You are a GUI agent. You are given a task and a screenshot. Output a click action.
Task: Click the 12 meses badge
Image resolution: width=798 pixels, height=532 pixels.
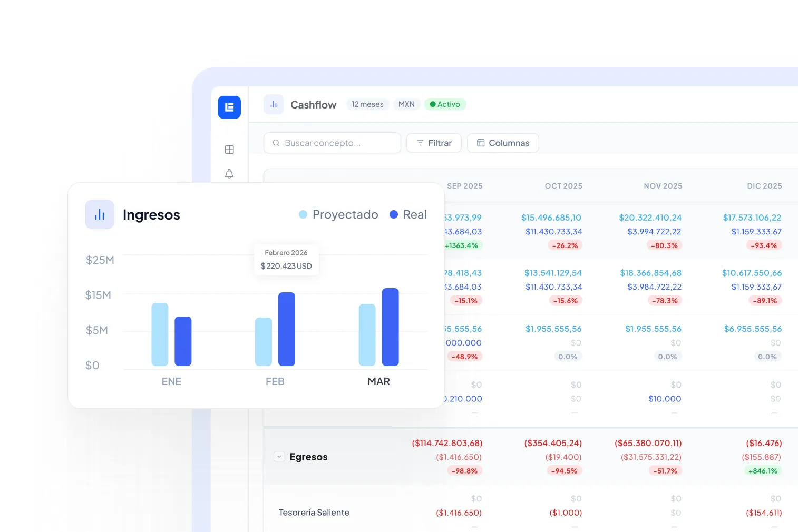point(367,104)
